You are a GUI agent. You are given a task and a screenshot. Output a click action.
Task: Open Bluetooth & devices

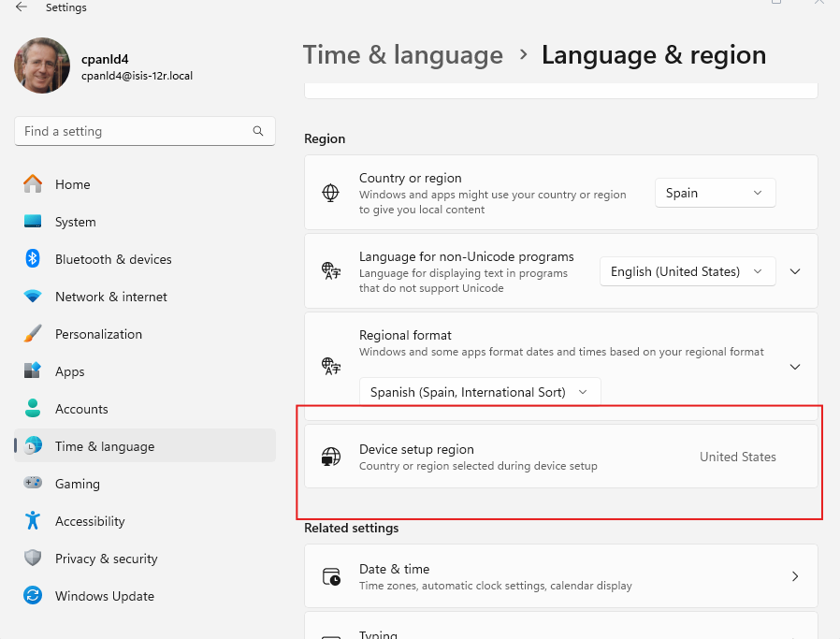point(145,259)
